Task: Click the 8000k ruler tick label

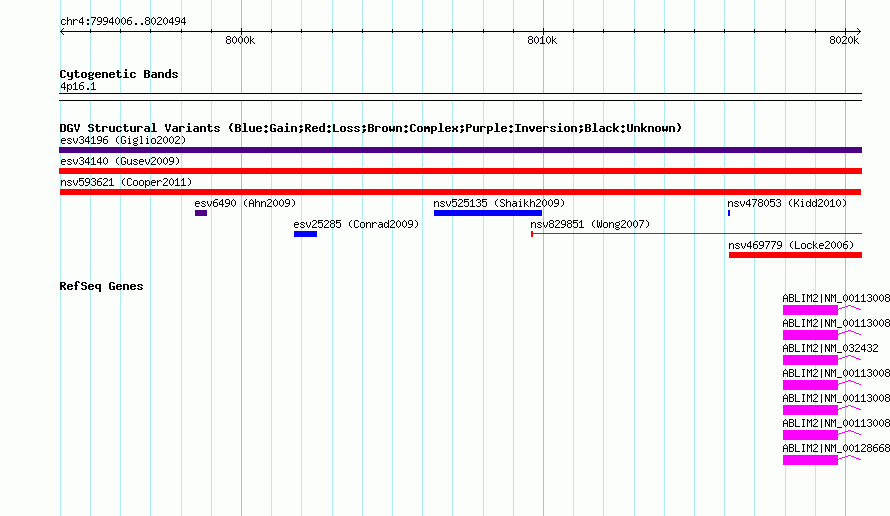Action: click(240, 40)
